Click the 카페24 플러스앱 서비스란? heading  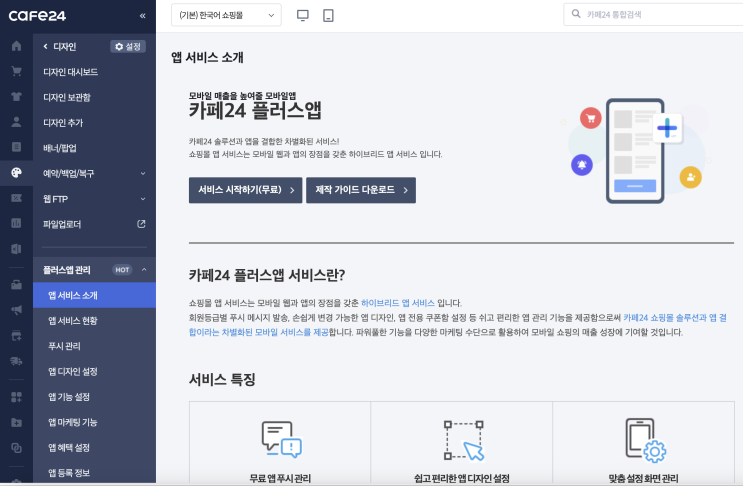point(267,275)
